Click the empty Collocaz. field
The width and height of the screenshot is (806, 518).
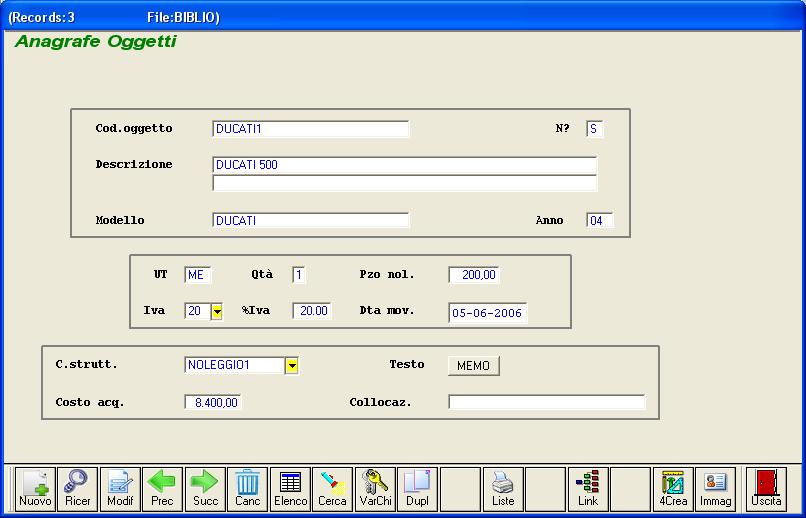[x=547, y=402]
